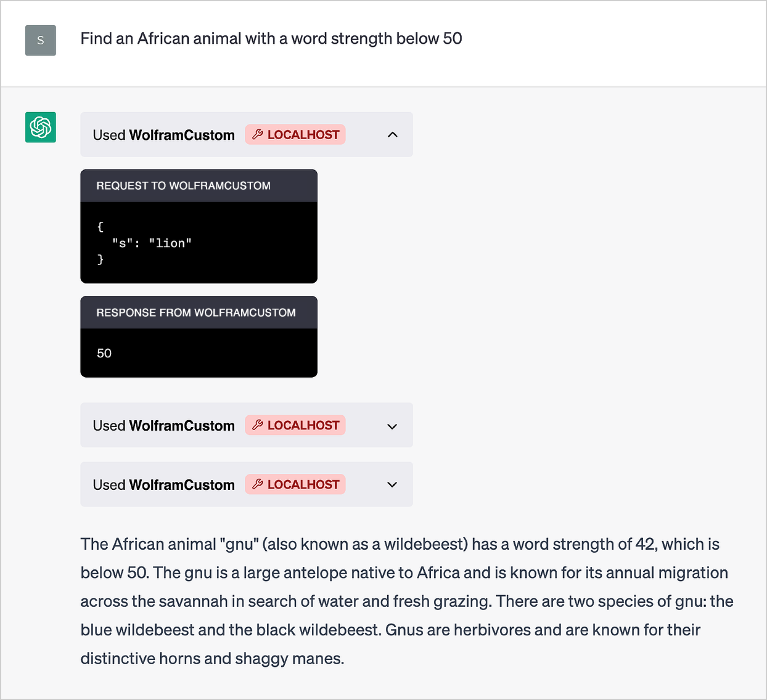This screenshot has width=767, height=700.
Task: Click the user avatar labeled S
Action: (x=40, y=40)
